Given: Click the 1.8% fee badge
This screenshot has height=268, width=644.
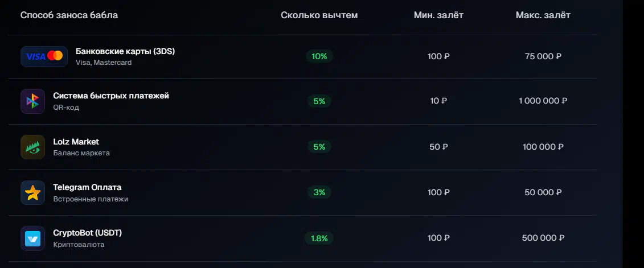Looking at the screenshot, I should pyautogui.click(x=319, y=238).
